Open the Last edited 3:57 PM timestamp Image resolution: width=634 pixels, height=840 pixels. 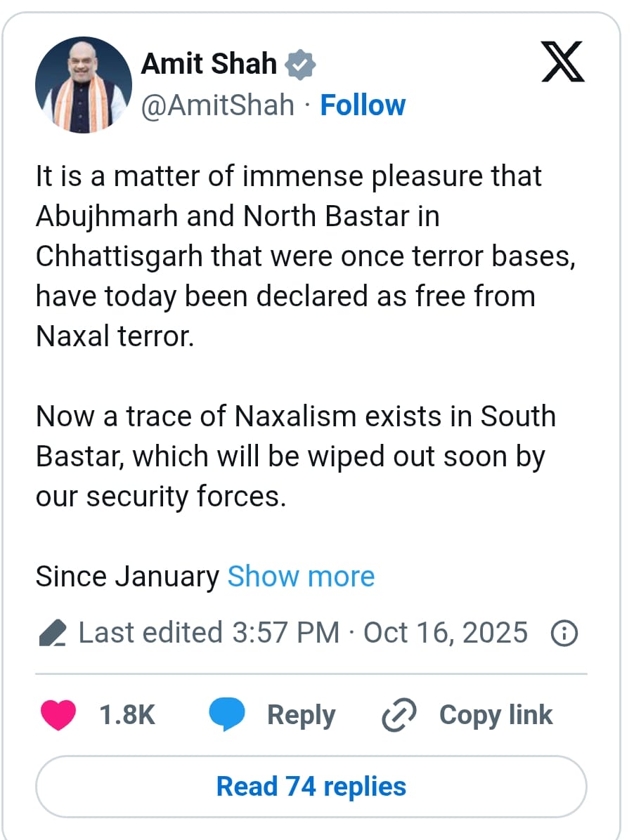point(209,633)
